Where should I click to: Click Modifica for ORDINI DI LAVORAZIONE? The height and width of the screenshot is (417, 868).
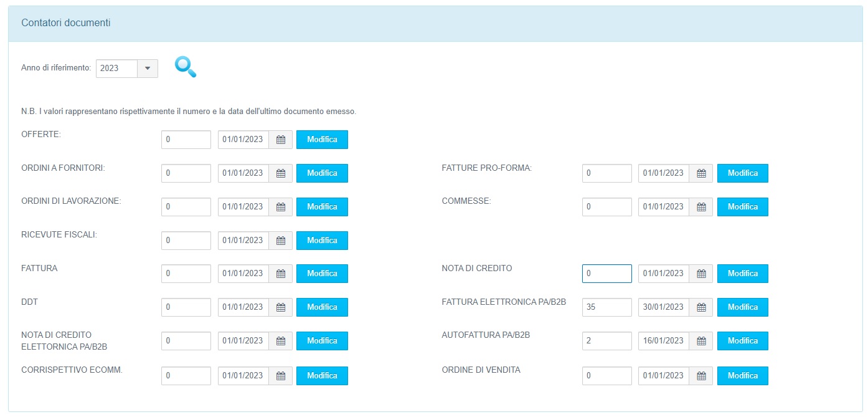point(322,207)
